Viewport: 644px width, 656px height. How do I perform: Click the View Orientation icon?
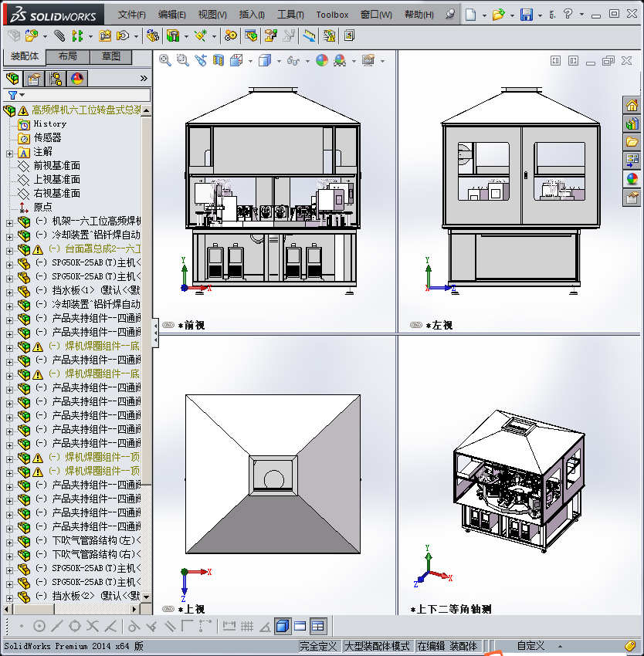point(236,60)
